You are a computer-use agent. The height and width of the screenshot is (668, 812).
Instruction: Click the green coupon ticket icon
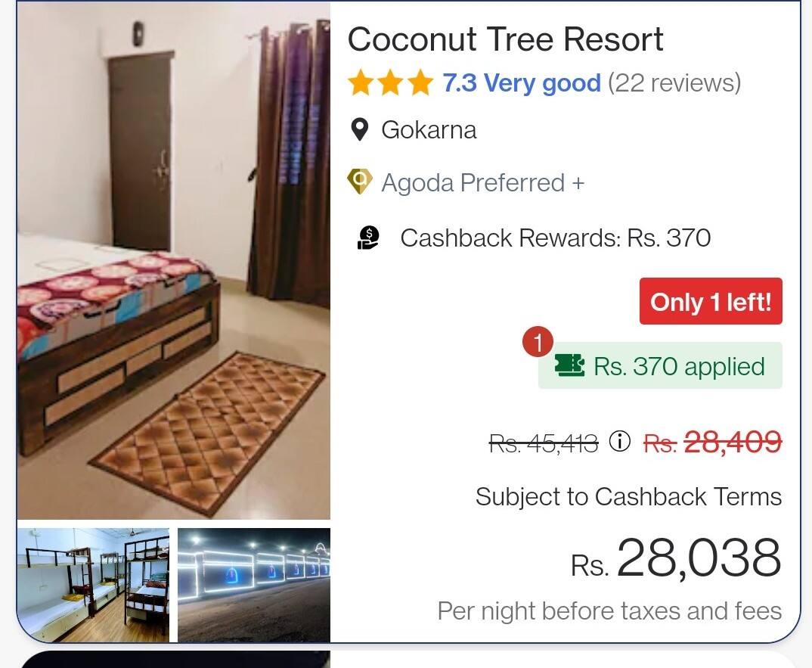569,365
